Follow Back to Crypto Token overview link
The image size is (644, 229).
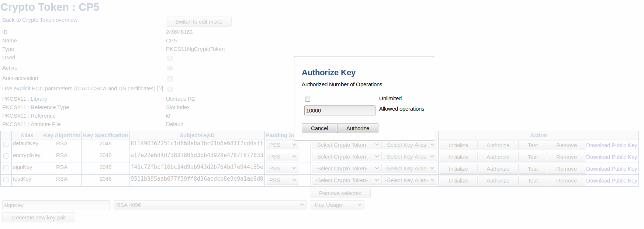tap(40, 20)
